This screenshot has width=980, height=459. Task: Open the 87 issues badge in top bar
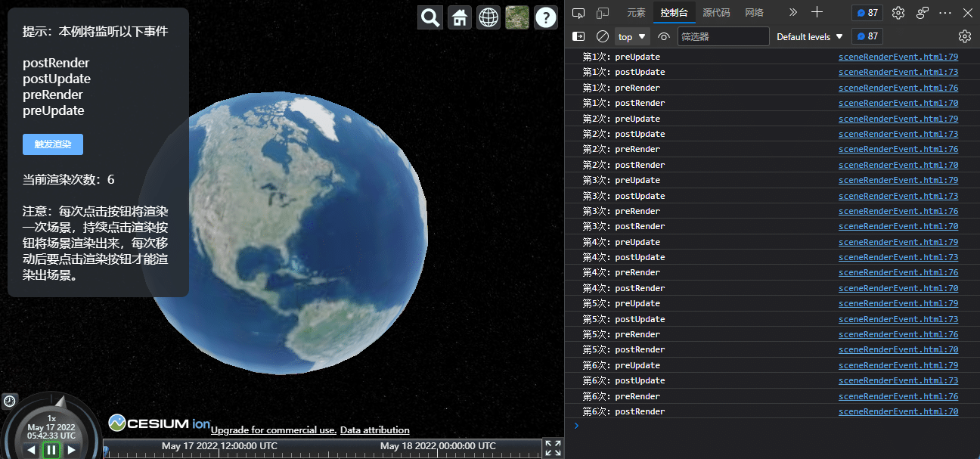click(x=867, y=13)
